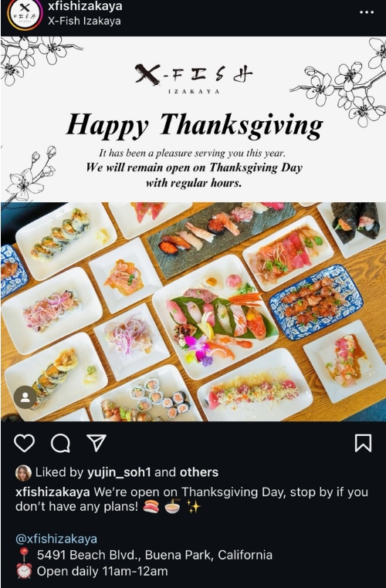The image size is (386, 588).
Task: Open the xfishizakaya username in the header
Action: [85, 6]
